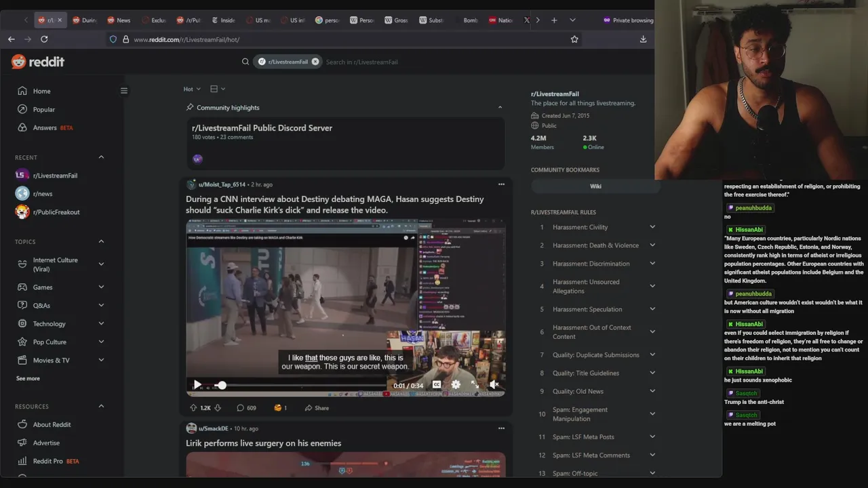Open About Reddit link
The width and height of the screenshot is (868, 488).
pyautogui.click(x=52, y=424)
